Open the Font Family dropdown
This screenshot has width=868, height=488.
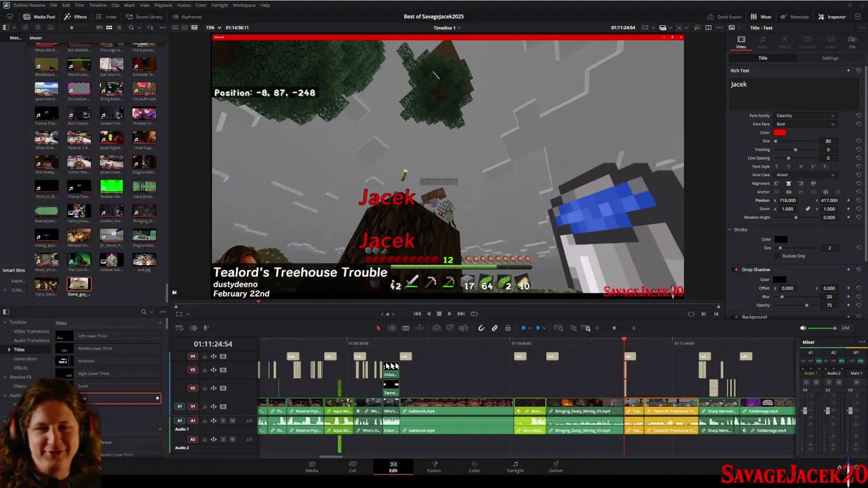(x=805, y=116)
